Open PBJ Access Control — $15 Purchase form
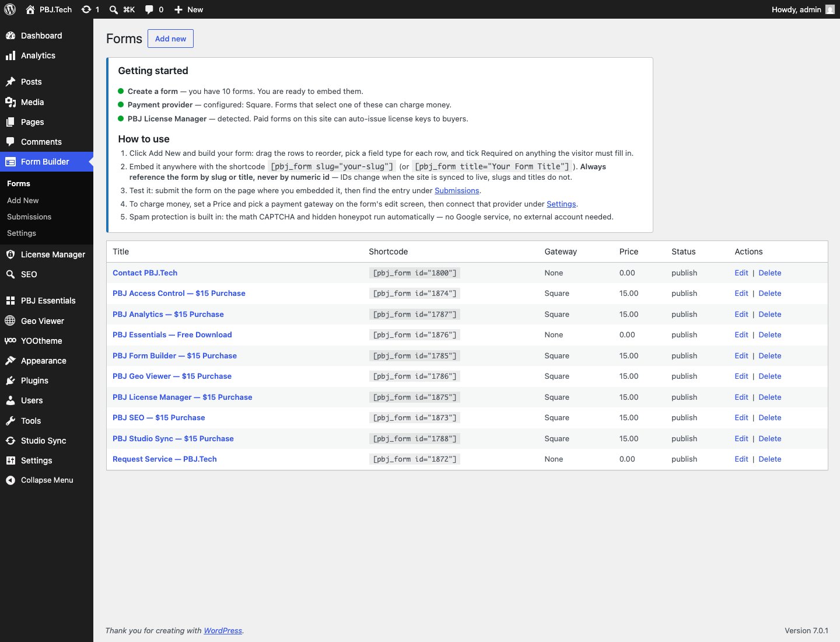This screenshot has height=642, width=840. point(179,293)
